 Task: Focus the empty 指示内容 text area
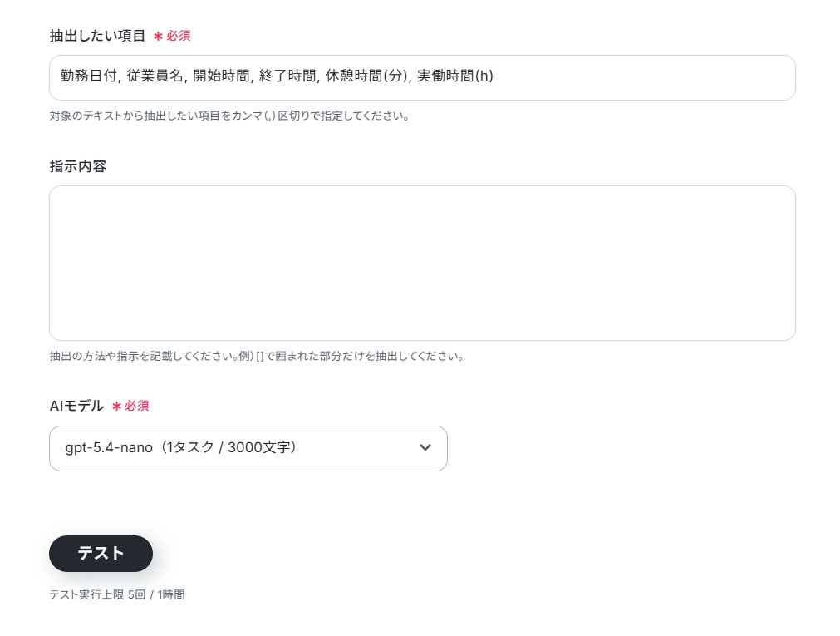(x=422, y=263)
